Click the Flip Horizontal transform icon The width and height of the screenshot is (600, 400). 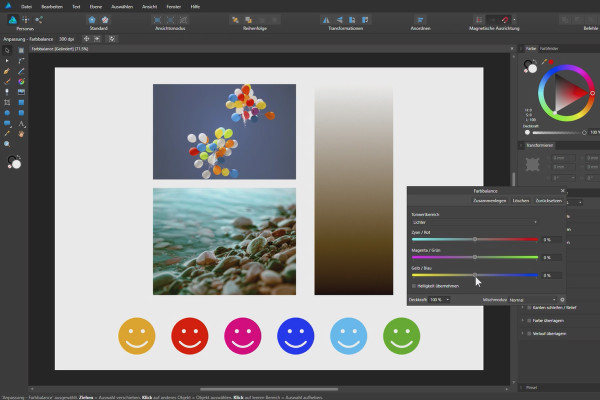click(x=326, y=20)
